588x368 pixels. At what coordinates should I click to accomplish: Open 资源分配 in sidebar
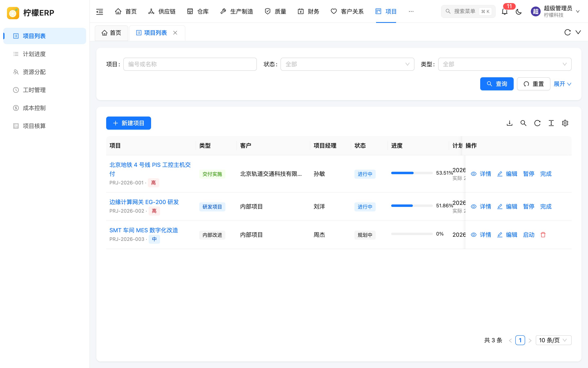(45, 72)
